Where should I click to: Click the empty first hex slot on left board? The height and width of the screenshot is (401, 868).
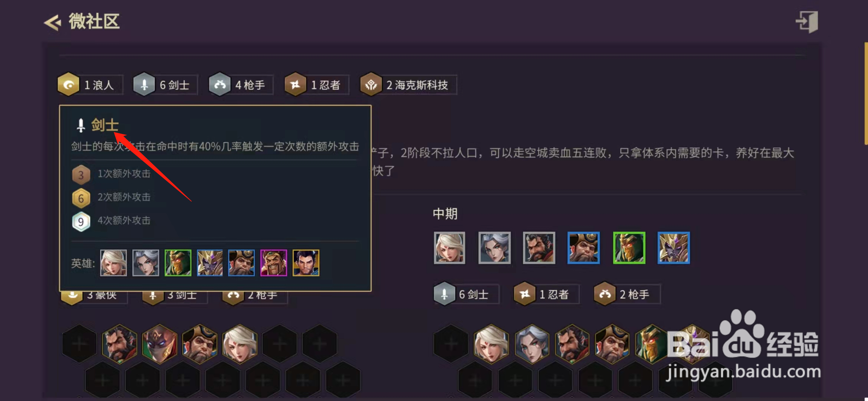(79, 344)
